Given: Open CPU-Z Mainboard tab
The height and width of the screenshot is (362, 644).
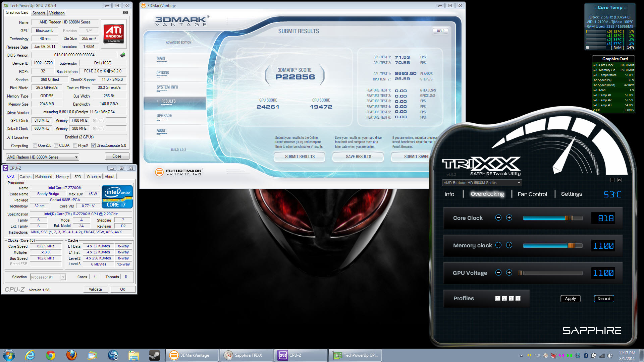Looking at the screenshot, I should 44,177.
